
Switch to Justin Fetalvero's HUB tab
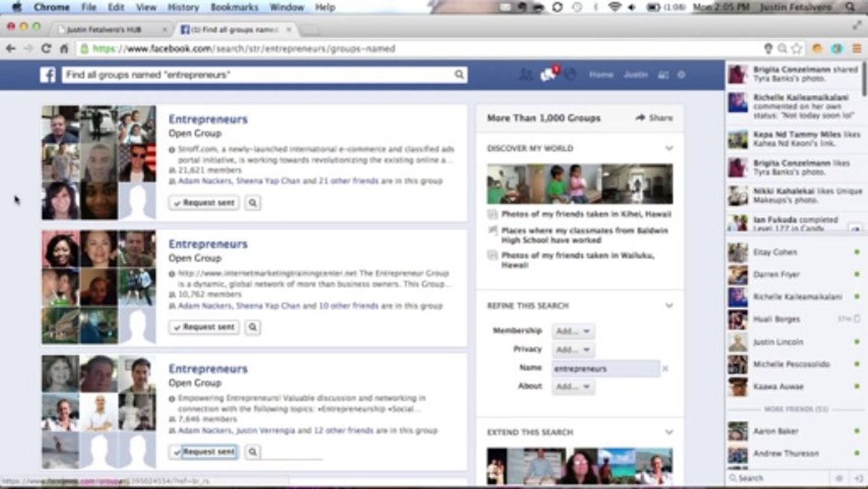coord(109,30)
